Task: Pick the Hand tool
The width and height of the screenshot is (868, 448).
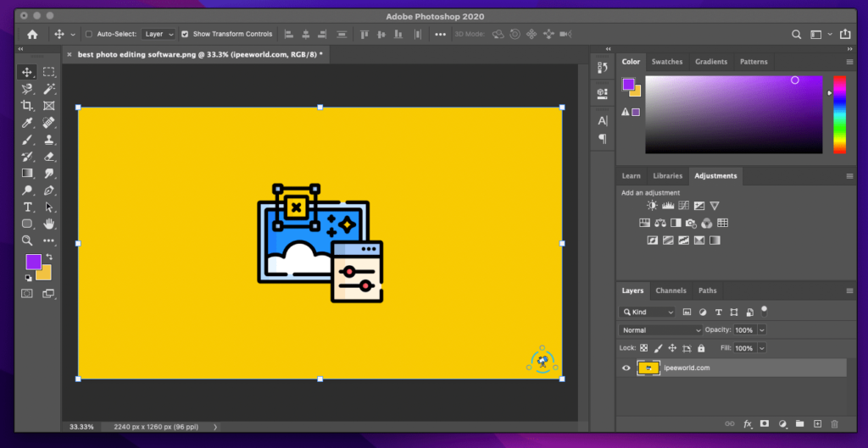Action: [x=49, y=224]
